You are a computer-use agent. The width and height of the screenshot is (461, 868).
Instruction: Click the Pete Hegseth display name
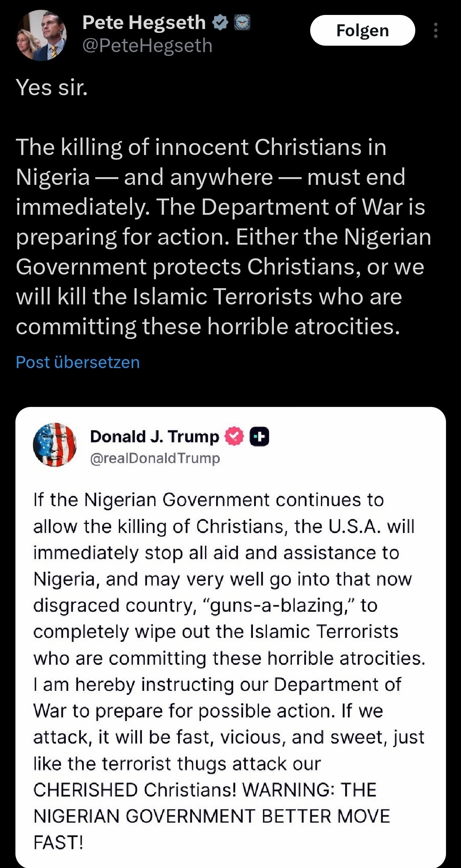coord(144,23)
